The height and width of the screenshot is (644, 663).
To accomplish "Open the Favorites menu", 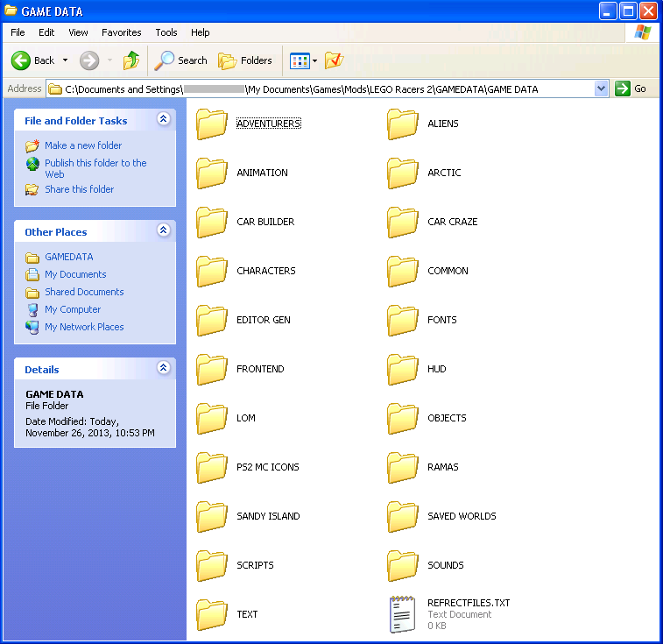I will [122, 32].
